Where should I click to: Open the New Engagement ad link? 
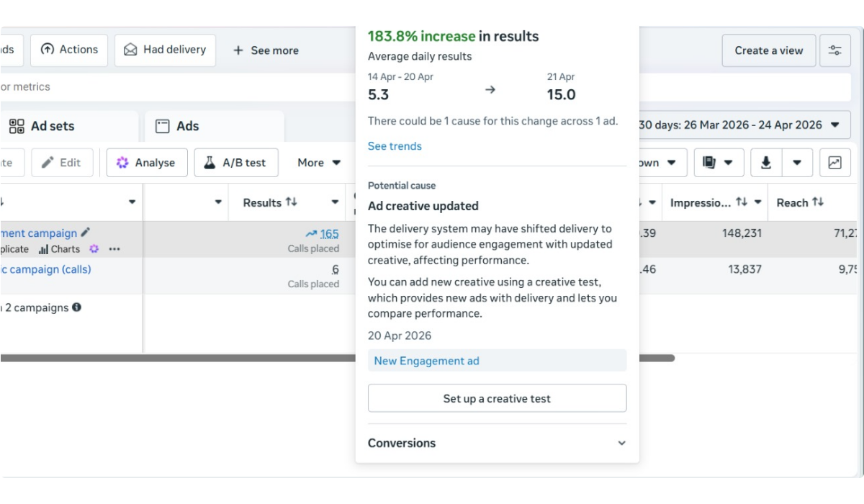click(426, 361)
